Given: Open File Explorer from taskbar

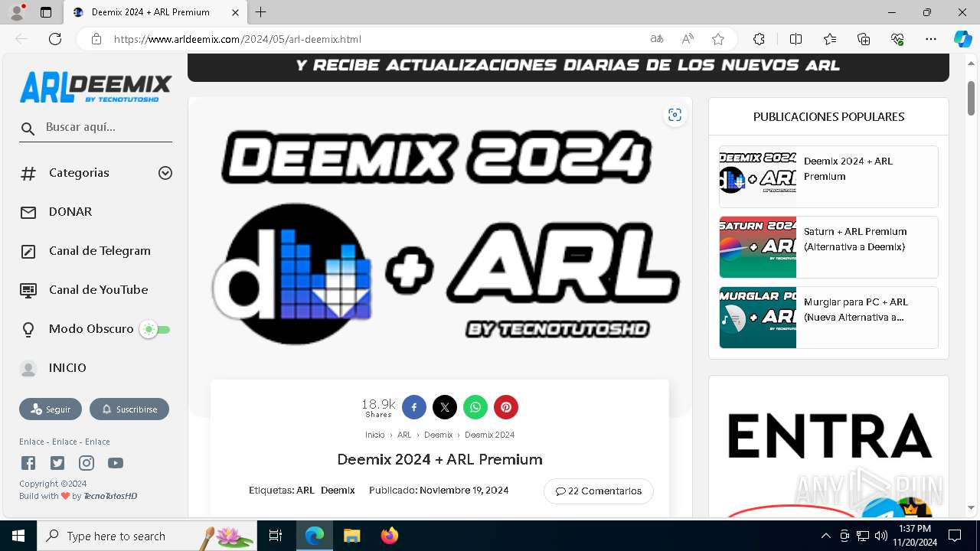Looking at the screenshot, I should pos(351,536).
